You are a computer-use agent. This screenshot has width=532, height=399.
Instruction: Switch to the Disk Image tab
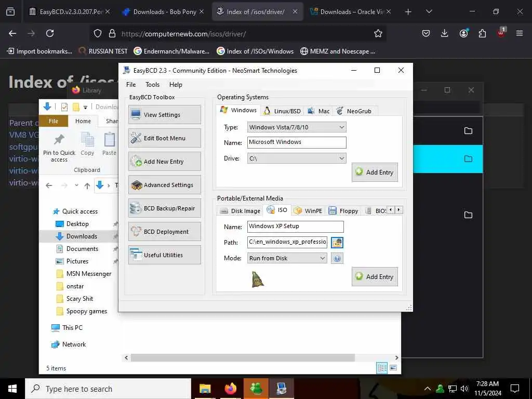(240, 211)
